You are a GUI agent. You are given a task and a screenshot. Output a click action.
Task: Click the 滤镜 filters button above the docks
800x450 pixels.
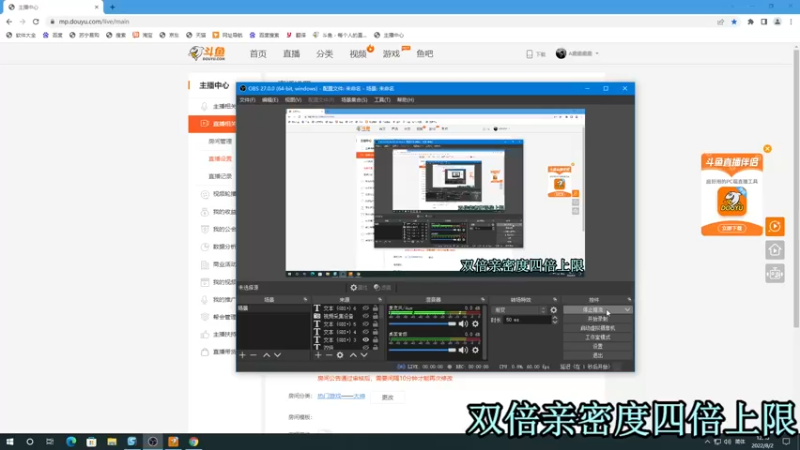coord(383,288)
